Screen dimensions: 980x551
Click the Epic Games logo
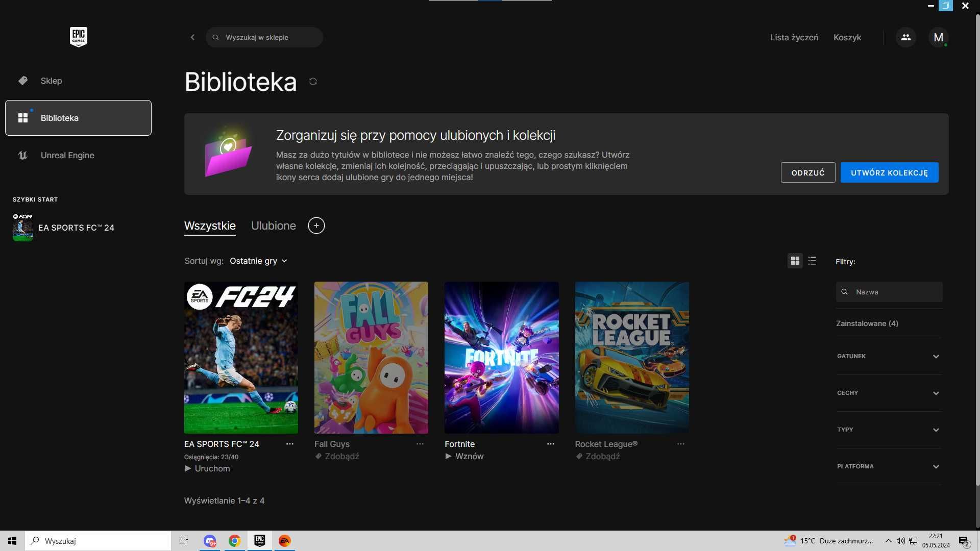(78, 37)
